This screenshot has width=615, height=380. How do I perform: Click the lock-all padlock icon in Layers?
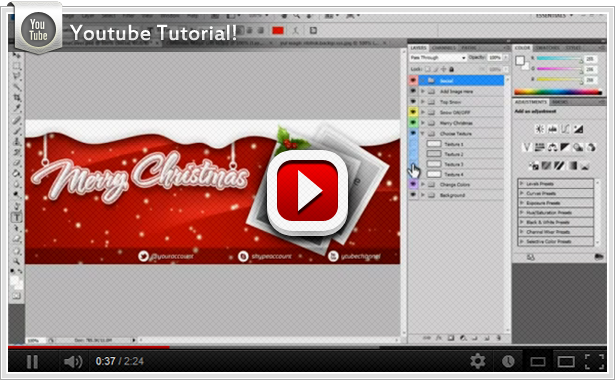pyautogui.click(x=451, y=69)
